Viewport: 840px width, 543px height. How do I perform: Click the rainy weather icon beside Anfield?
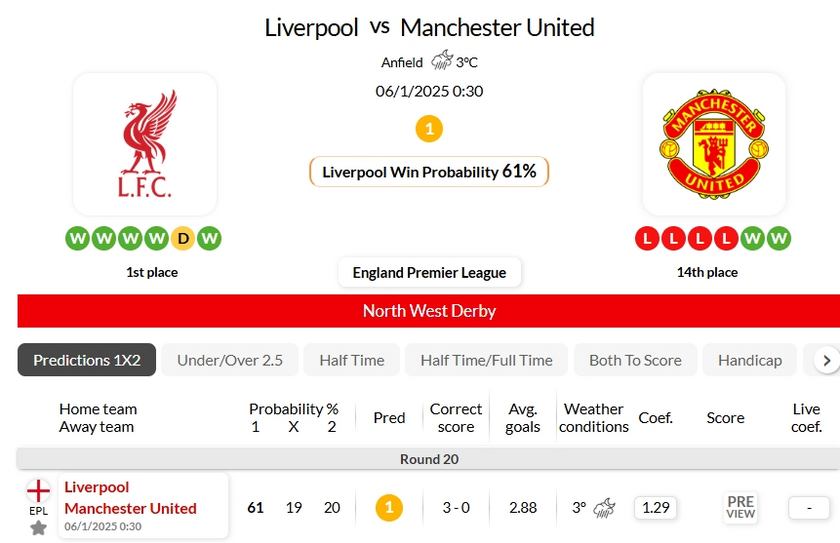point(441,61)
